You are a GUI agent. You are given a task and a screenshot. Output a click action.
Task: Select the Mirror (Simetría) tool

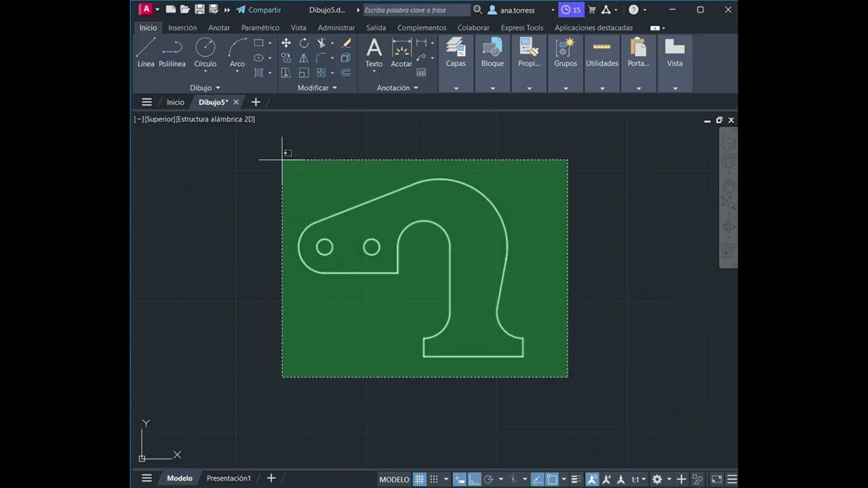point(304,58)
